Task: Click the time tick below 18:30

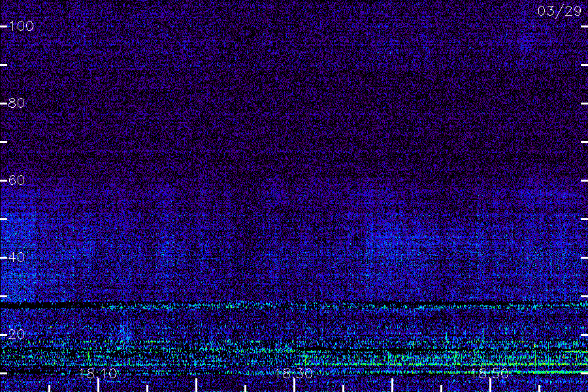Action: point(295,385)
